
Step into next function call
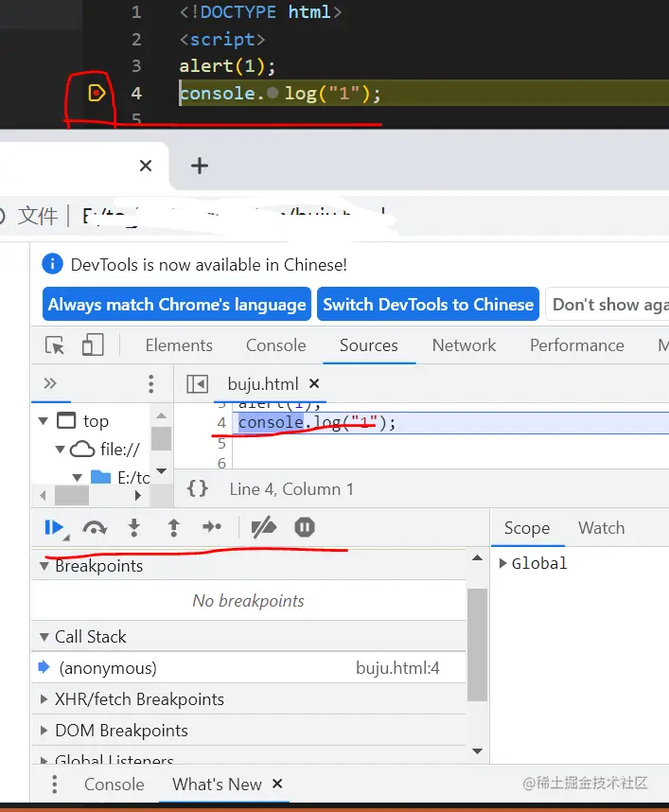click(134, 528)
